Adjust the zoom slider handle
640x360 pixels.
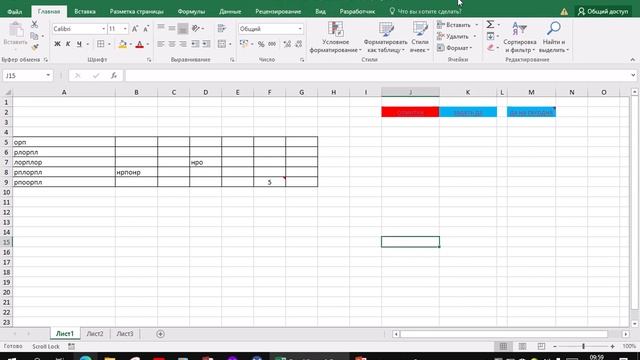(583, 346)
